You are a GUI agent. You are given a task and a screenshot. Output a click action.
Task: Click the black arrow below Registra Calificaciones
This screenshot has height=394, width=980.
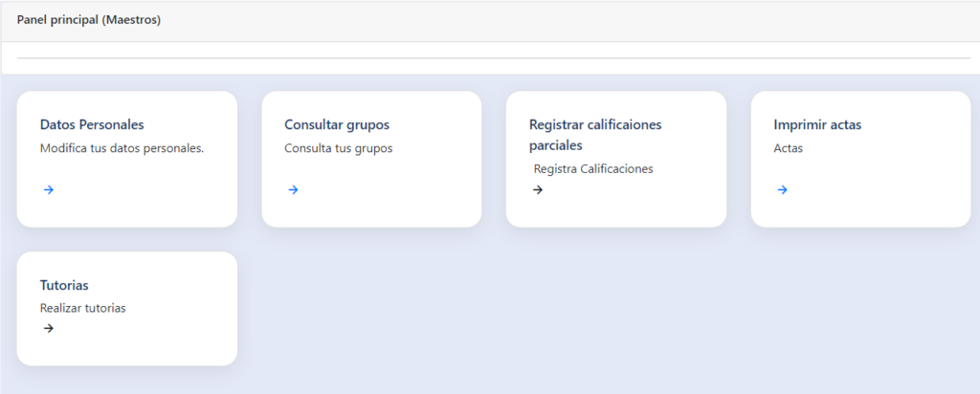click(x=538, y=189)
